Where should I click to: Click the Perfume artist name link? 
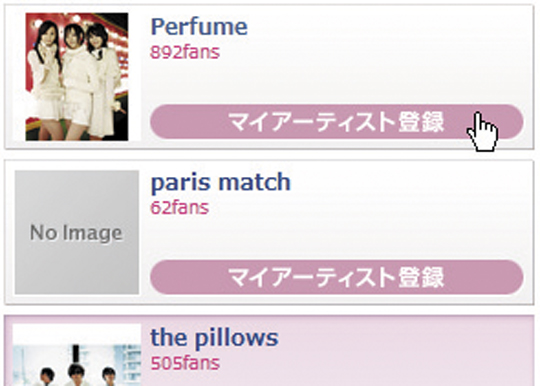pyautogui.click(x=199, y=27)
